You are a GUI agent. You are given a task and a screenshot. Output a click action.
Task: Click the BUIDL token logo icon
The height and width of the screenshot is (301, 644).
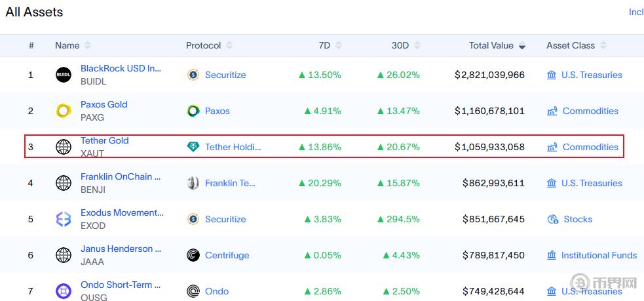point(64,75)
